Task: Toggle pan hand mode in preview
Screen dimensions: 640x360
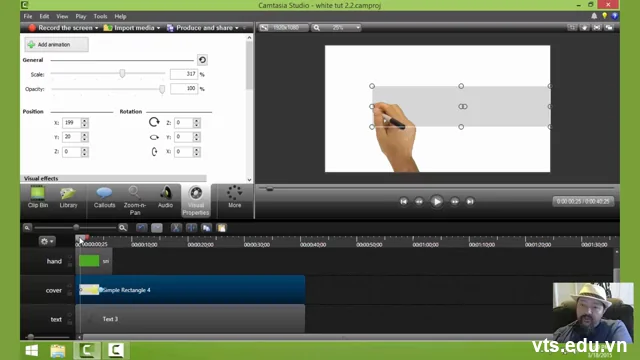Action: (x=584, y=27)
